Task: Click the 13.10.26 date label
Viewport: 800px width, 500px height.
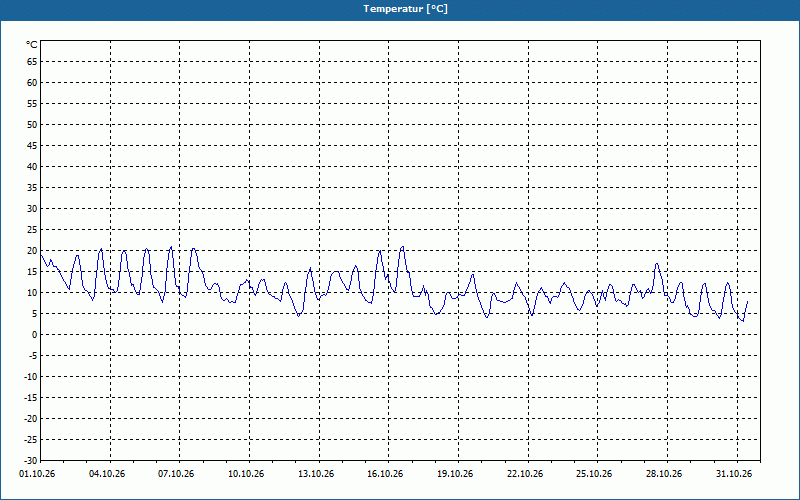Action: click(x=316, y=474)
